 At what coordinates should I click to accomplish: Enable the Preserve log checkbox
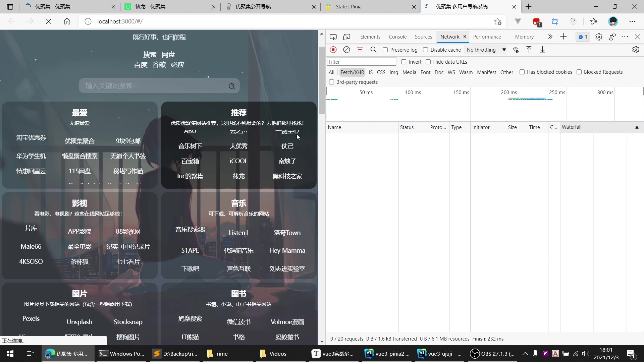(x=385, y=50)
